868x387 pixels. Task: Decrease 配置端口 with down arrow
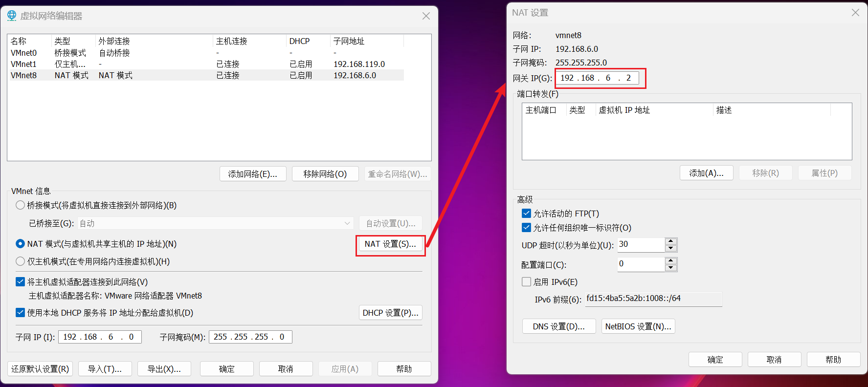(x=671, y=268)
